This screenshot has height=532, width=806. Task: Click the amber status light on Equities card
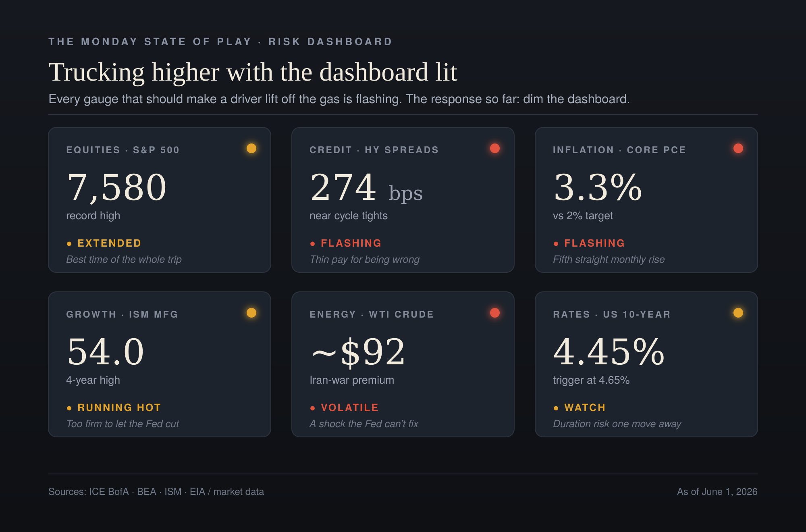click(251, 148)
